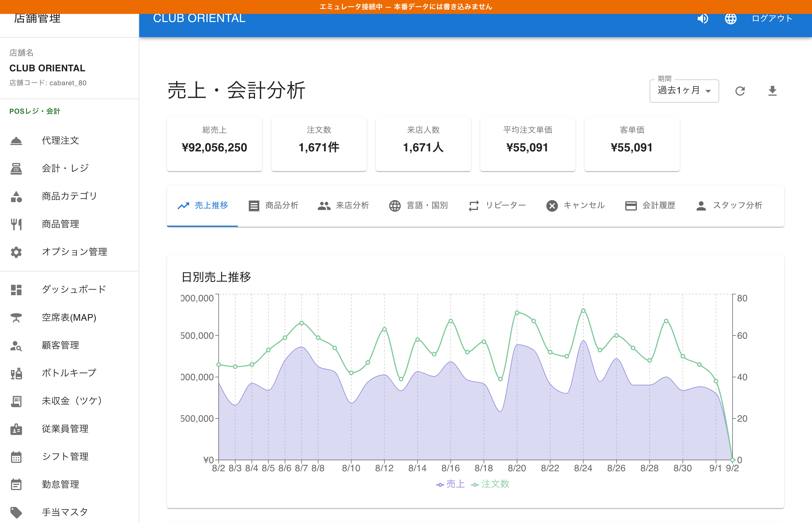Image resolution: width=812 pixels, height=522 pixels.
Task: Click the 勤怠管理 event note icon
Action: pos(16,484)
